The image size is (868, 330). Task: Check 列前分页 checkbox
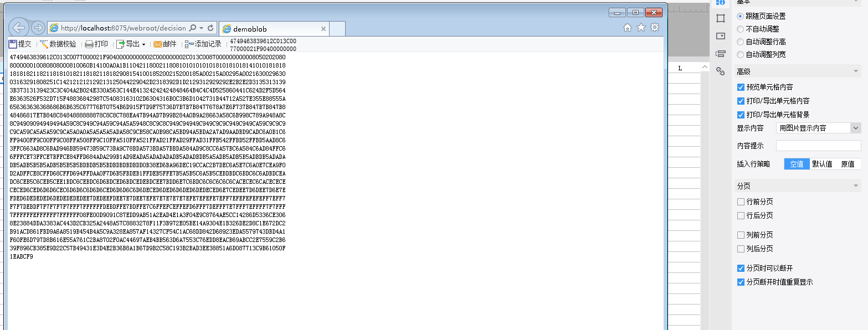click(741, 235)
